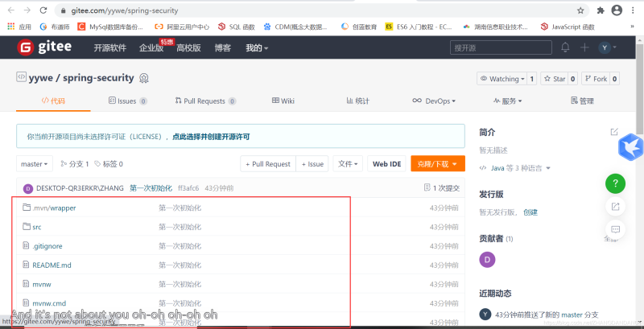Bookmark page with the address bar star
This screenshot has width=644, height=329.
coord(580,10)
